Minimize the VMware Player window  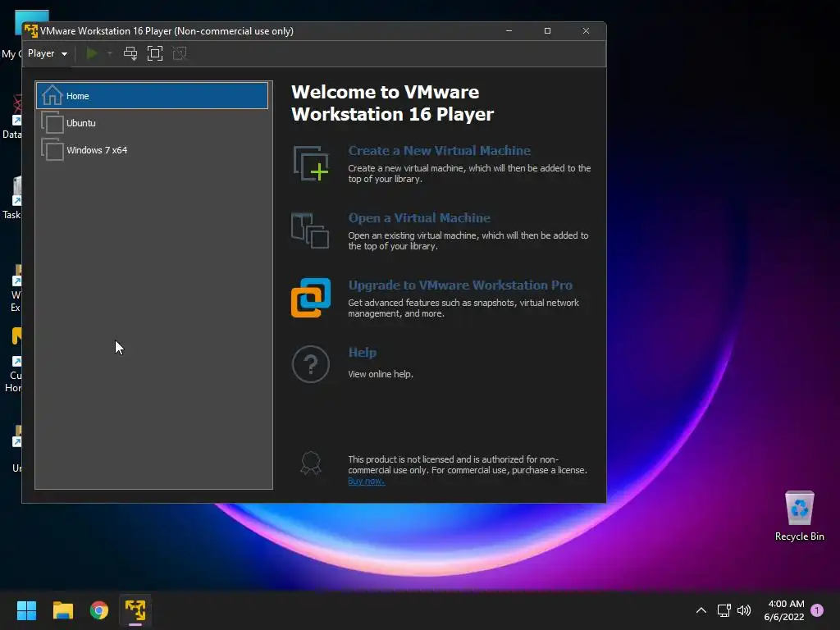(x=509, y=31)
